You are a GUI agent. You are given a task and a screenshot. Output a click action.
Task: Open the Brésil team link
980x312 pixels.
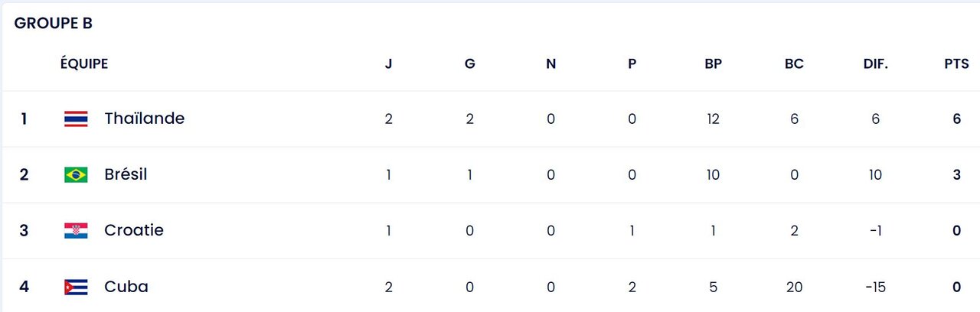[x=126, y=174]
